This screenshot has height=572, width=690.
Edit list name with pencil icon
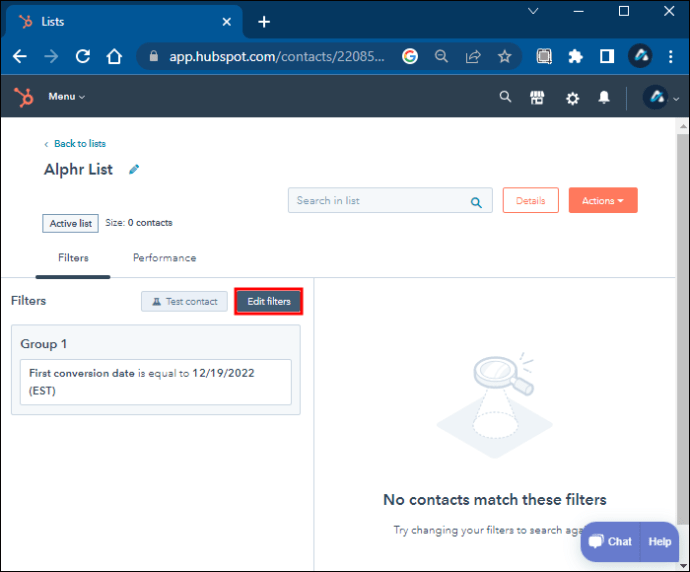point(134,169)
